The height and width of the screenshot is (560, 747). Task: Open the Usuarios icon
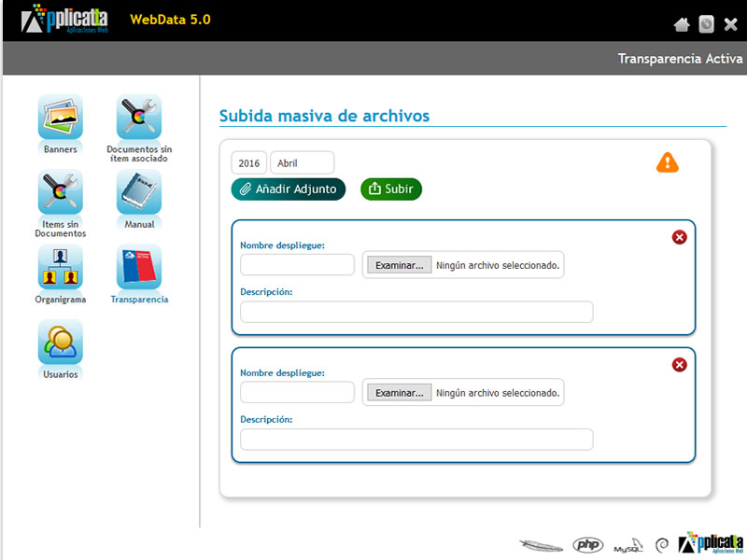[60, 343]
